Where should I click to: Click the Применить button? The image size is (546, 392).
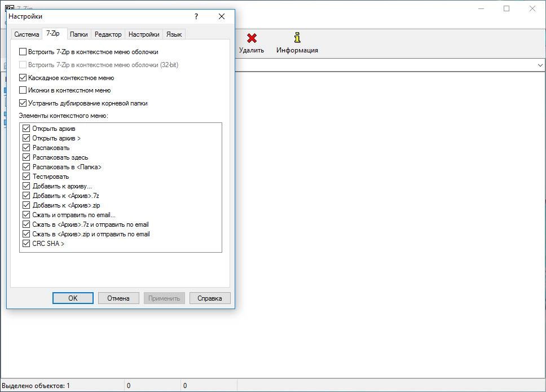164,298
